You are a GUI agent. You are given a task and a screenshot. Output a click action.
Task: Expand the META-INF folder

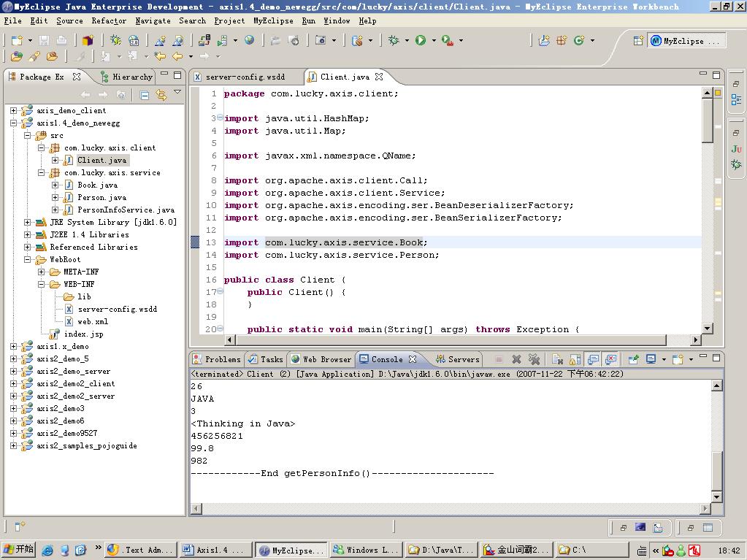41,272
